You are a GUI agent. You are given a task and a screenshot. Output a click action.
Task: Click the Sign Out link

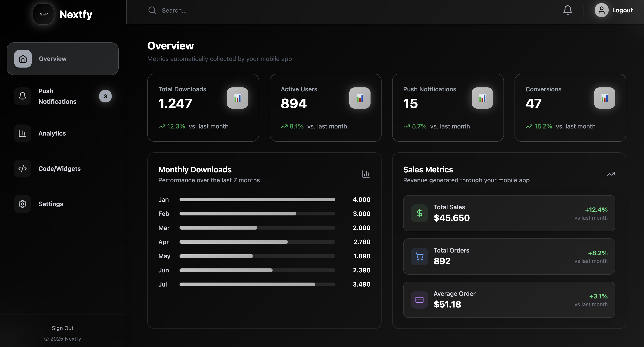click(x=62, y=328)
